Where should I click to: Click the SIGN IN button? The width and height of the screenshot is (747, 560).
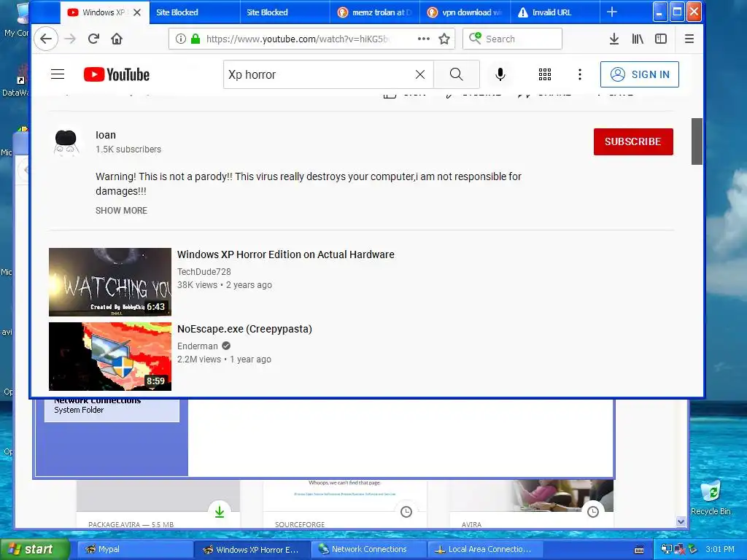tap(639, 74)
